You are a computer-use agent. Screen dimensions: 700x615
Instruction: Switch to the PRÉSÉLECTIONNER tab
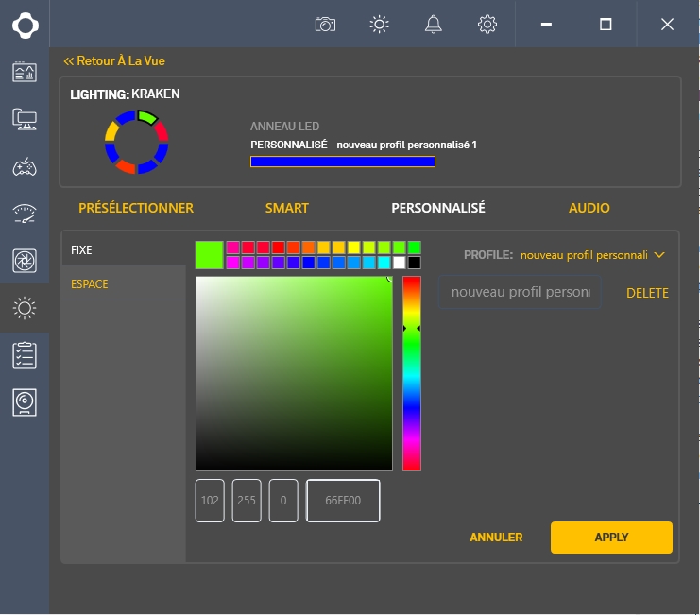[x=136, y=208]
